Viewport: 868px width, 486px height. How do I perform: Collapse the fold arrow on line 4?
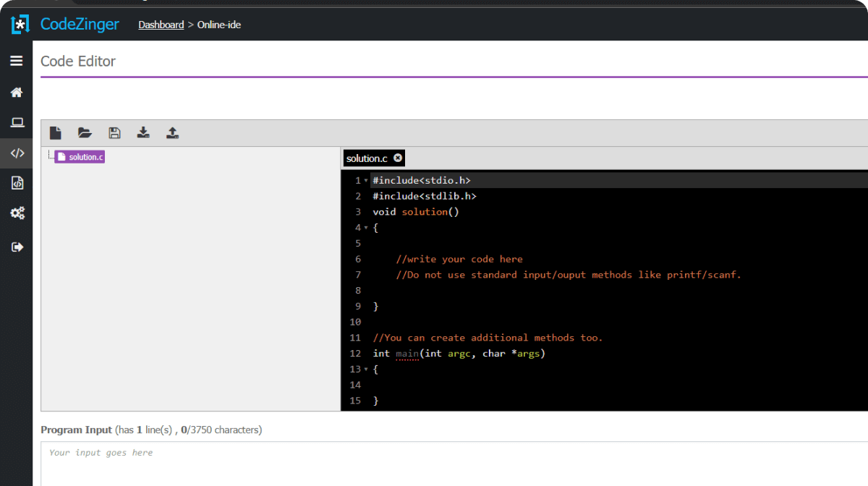(366, 228)
